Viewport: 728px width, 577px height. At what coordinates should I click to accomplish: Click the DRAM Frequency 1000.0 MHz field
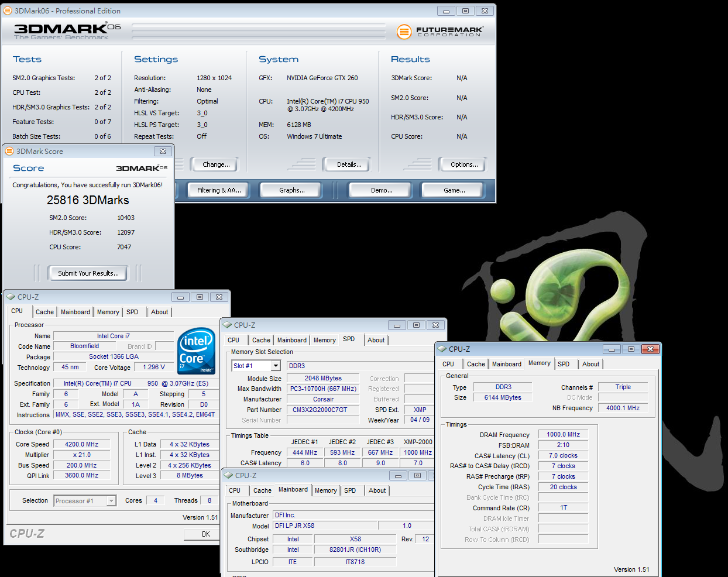point(563,434)
